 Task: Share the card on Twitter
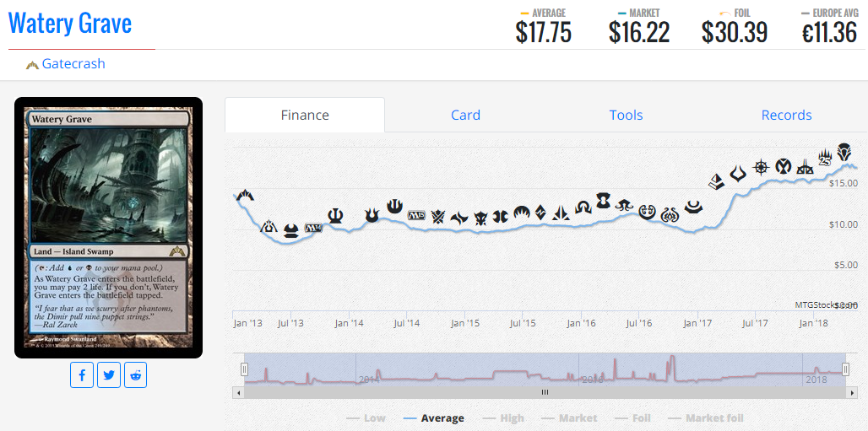click(x=109, y=375)
